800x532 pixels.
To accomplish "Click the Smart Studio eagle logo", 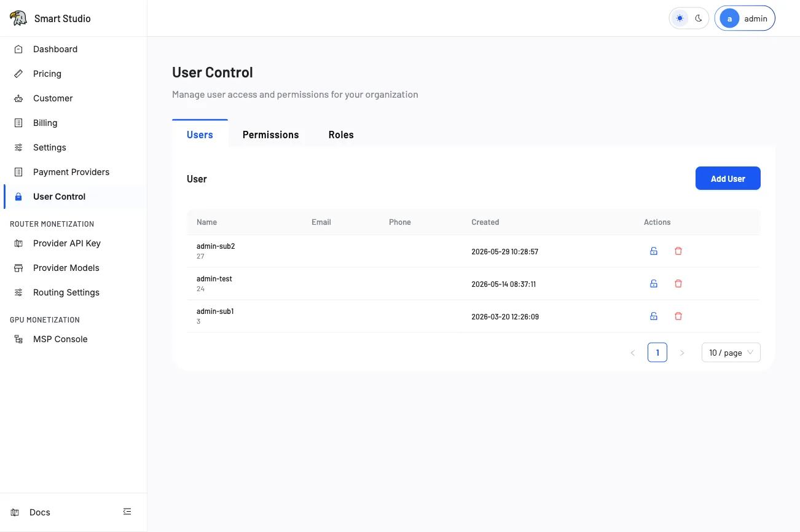I will [18, 18].
